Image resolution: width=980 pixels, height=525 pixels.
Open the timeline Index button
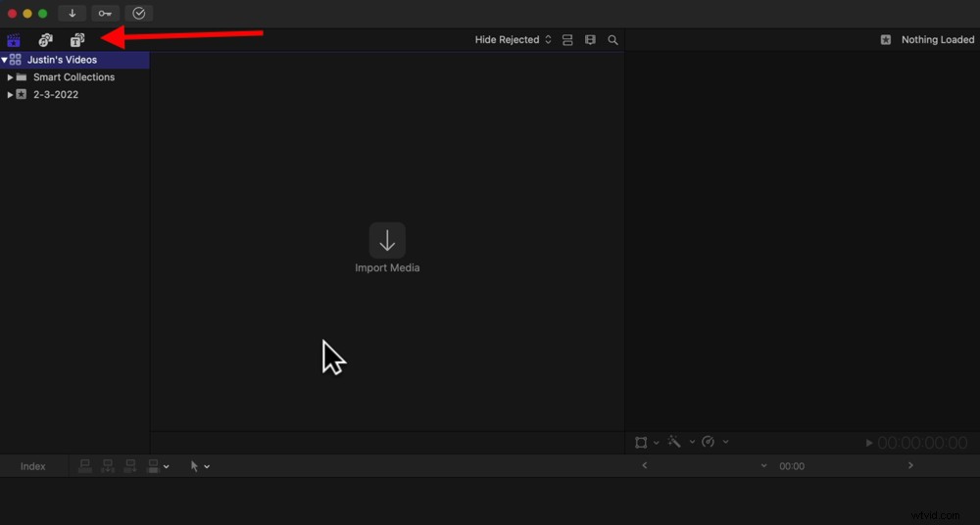33,466
